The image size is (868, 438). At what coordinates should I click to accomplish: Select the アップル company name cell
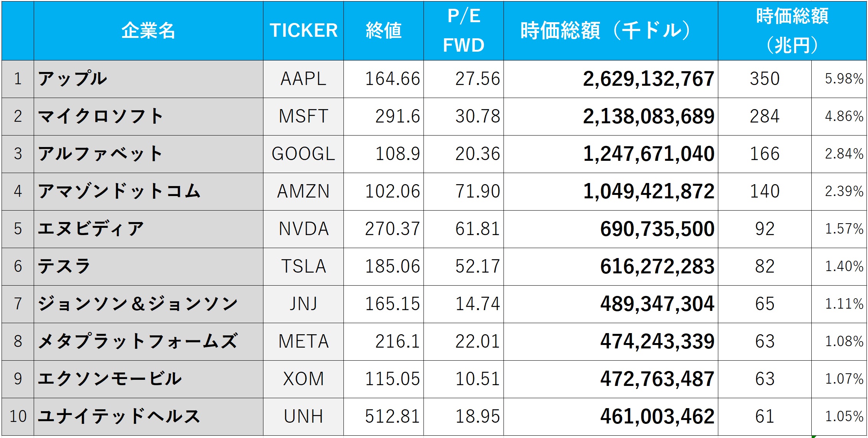point(148,79)
